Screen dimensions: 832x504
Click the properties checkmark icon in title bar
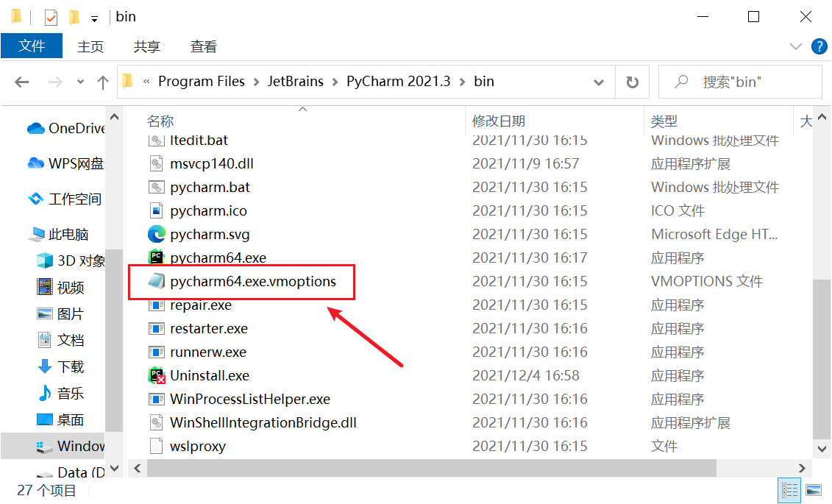[51, 18]
